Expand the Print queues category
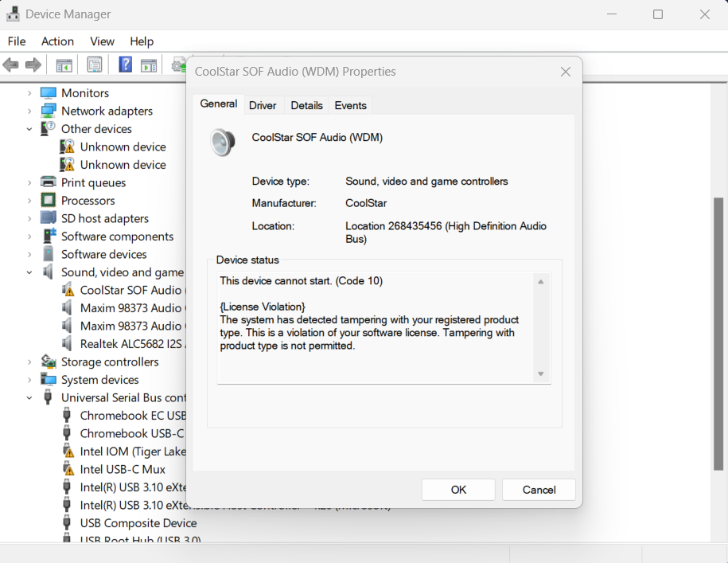 tap(29, 182)
